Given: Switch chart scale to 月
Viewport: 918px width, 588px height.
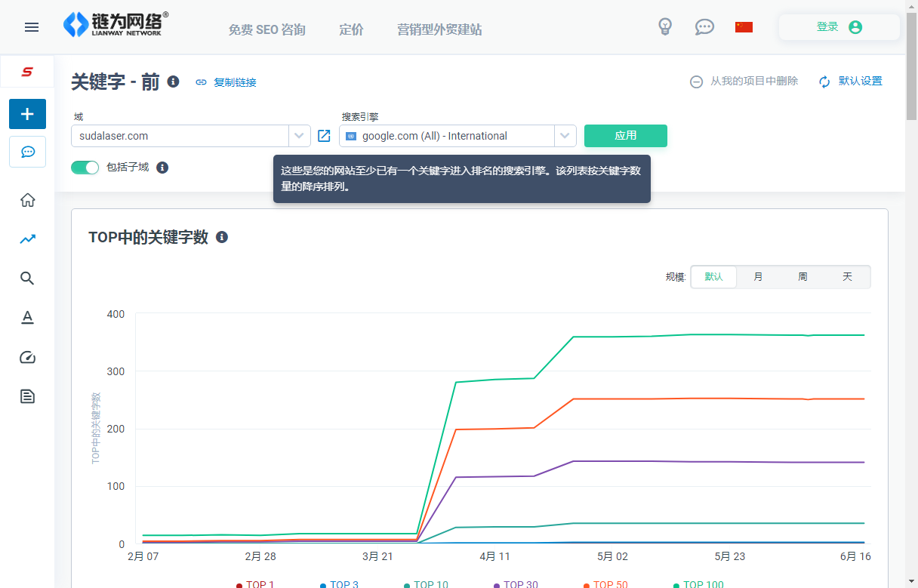Looking at the screenshot, I should (x=757, y=276).
